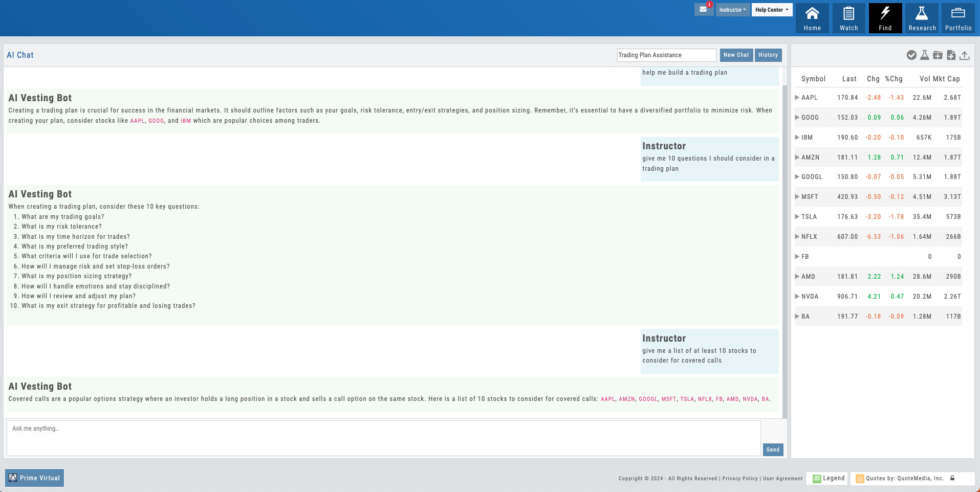
Task: Sort watchlist by %Chg column header
Action: pyautogui.click(x=894, y=79)
